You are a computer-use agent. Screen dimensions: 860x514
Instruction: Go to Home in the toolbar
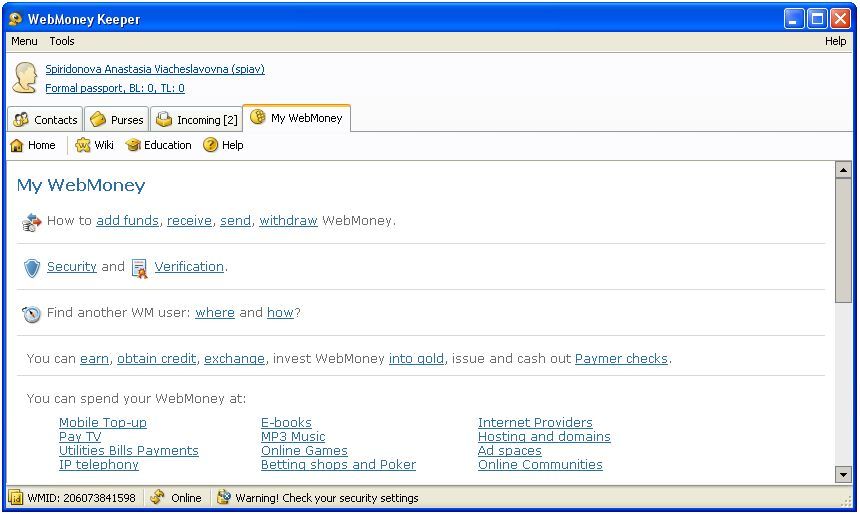[33, 145]
